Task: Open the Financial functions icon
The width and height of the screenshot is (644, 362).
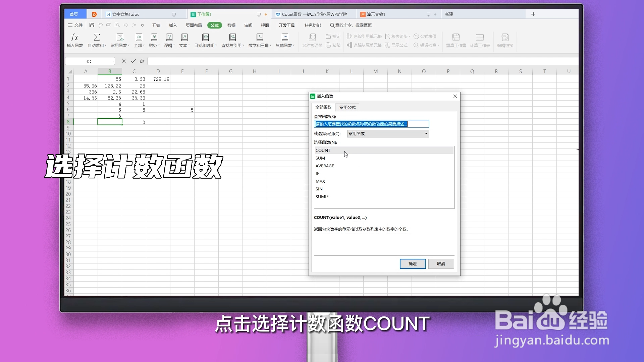Action: click(x=154, y=37)
